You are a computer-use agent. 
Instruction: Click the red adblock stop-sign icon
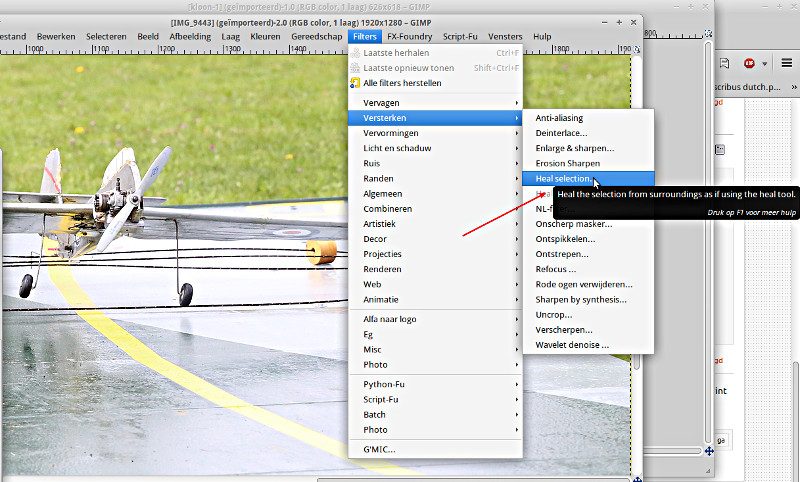tap(749, 63)
